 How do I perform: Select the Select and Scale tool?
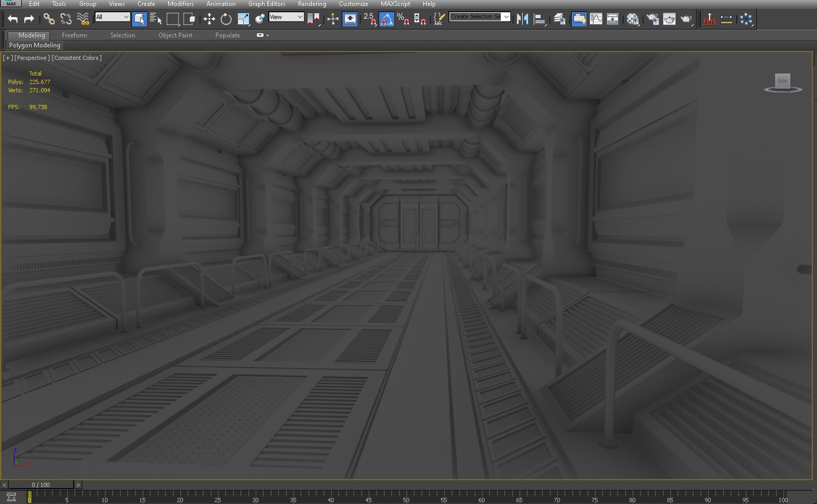[243, 19]
